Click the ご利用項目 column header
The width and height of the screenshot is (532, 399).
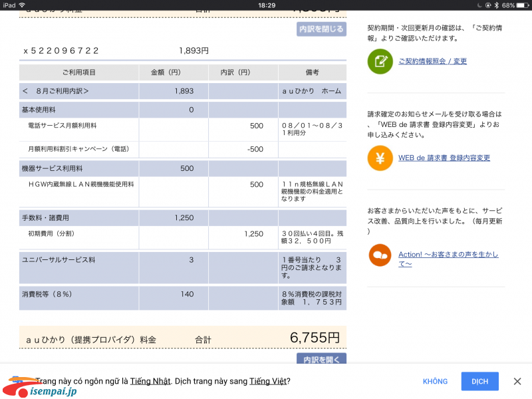coord(78,72)
